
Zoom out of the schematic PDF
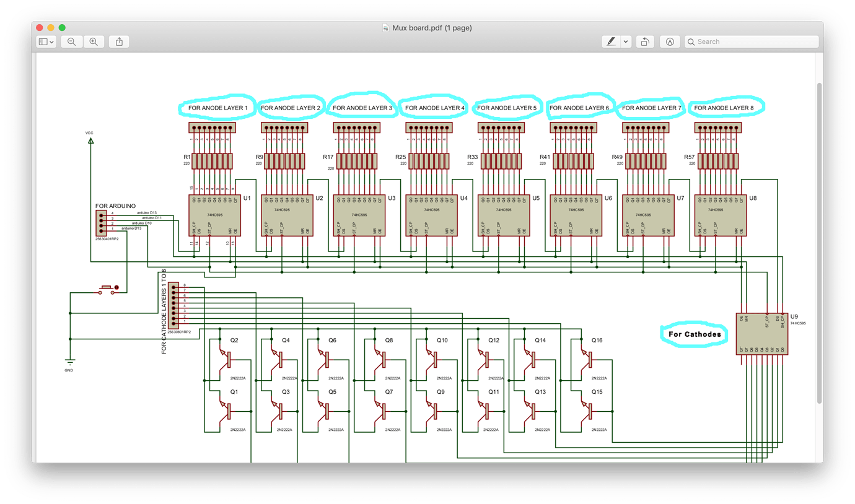(71, 41)
